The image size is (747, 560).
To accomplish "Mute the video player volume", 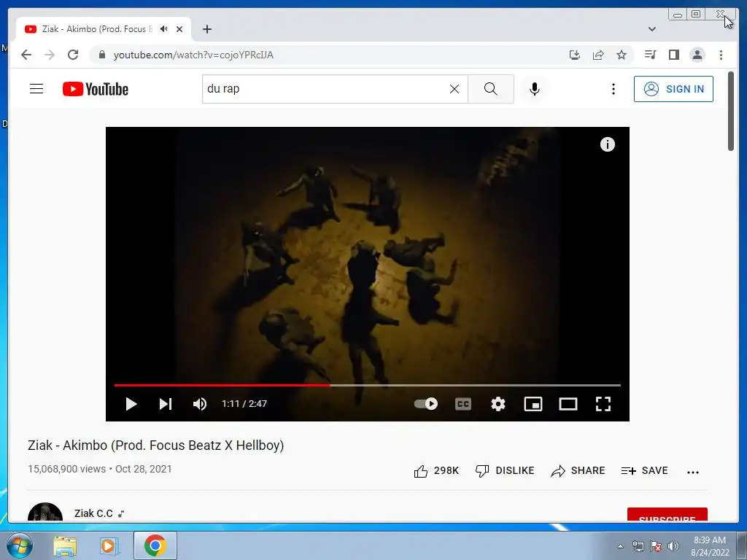I will tap(200, 404).
